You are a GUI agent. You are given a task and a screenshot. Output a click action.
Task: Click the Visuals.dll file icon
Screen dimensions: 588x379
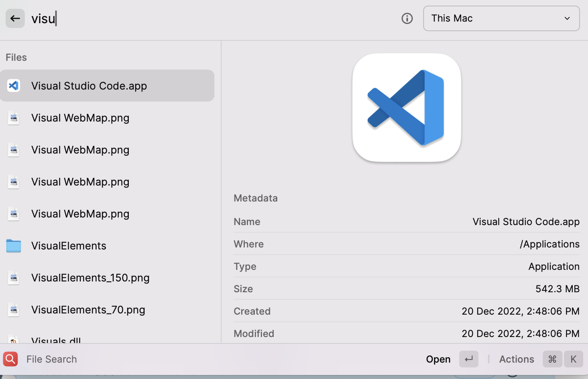point(14,340)
